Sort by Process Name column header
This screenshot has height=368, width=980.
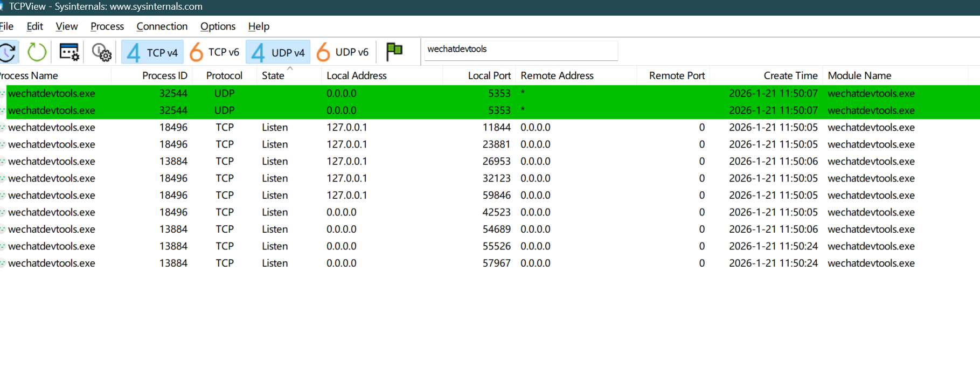55,75
